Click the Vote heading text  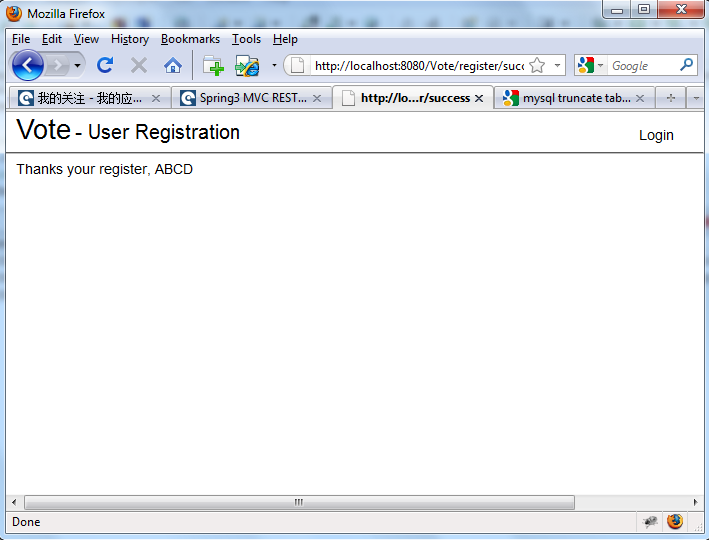44,130
